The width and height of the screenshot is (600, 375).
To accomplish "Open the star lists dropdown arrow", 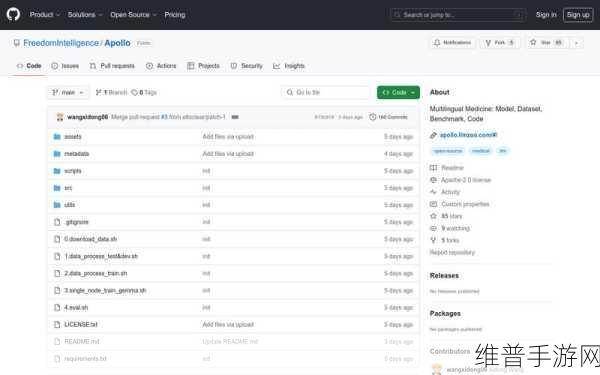I will click(576, 43).
